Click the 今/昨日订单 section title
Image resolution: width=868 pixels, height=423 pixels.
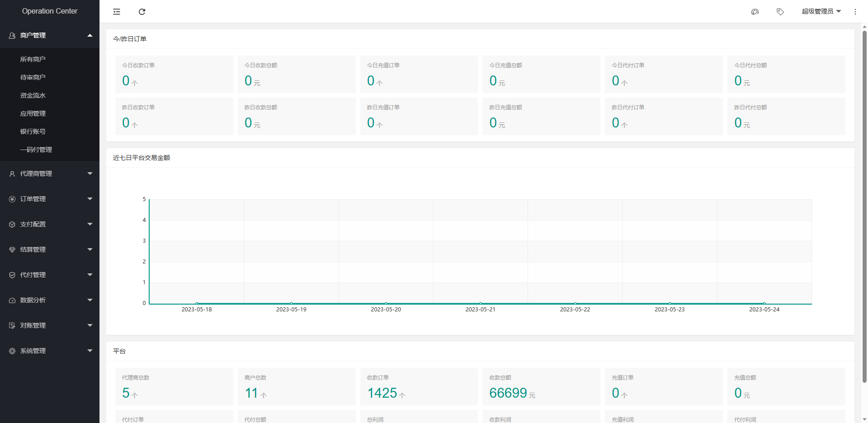point(130,39)
